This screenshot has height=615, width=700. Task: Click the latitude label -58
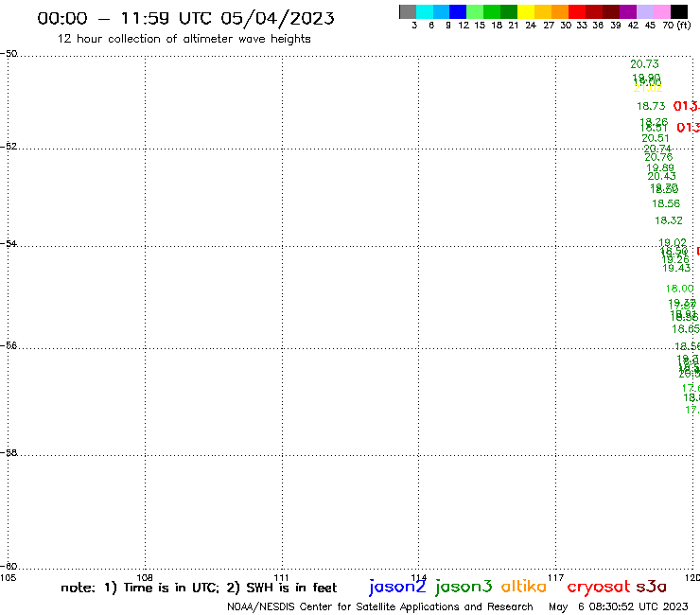(9, 453)
